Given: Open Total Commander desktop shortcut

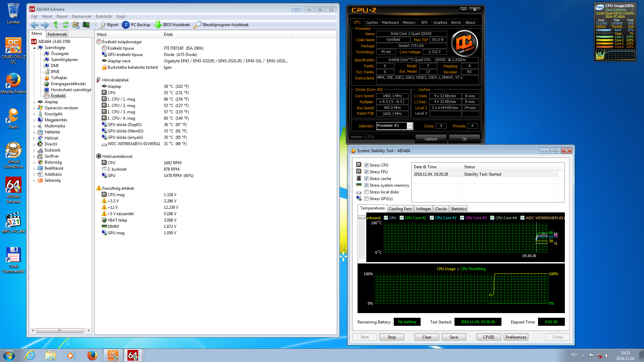Looking at the screenshot, I should point(13,260).
